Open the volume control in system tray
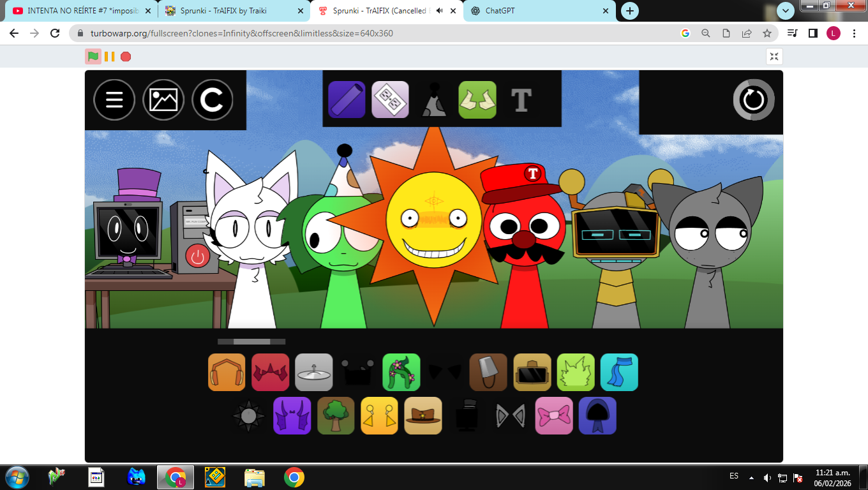868x490 pixels. click(767, 477)
